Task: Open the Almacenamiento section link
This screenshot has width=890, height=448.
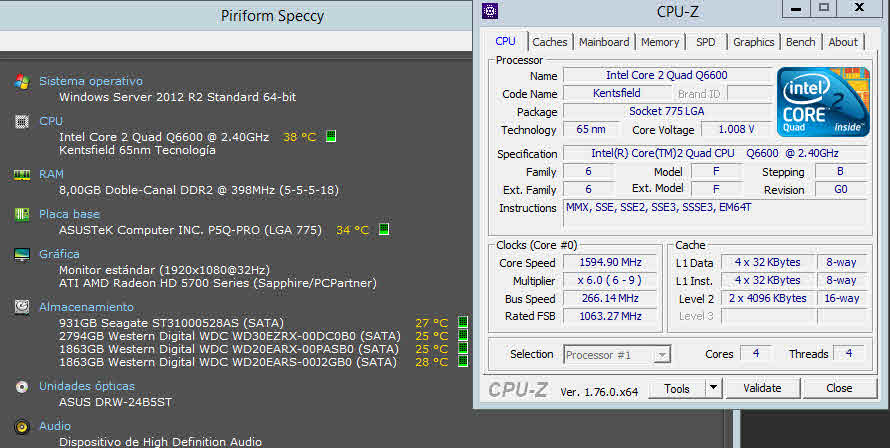Action: (x=86, y=307)
